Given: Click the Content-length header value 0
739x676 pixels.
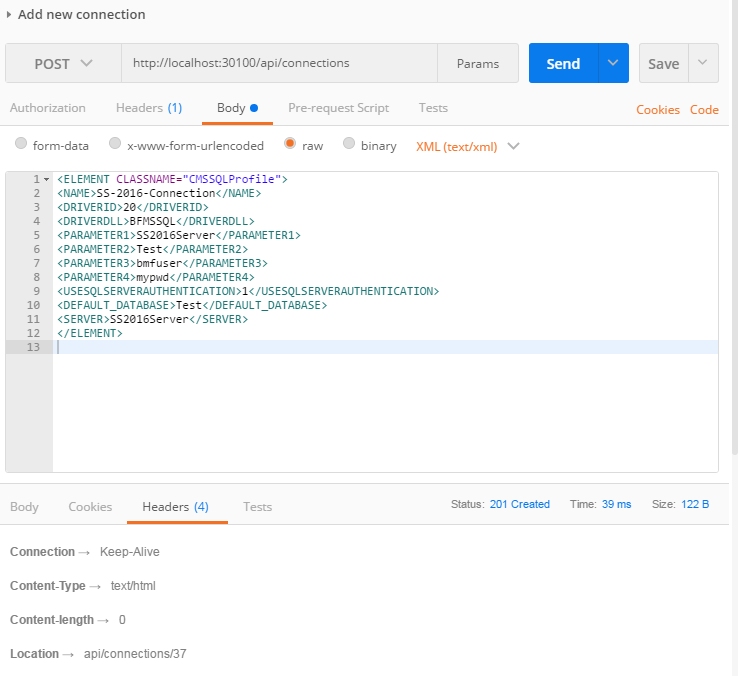Looking at the screenshot, I should [122, 619].
